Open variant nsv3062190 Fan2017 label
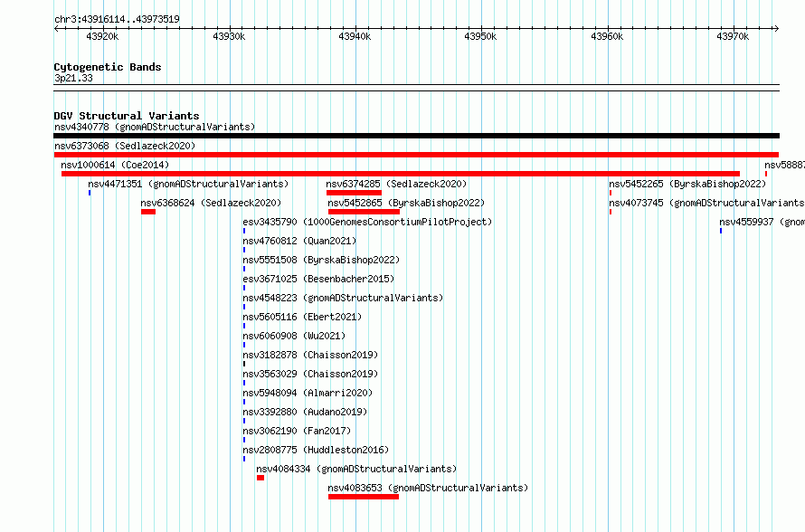This screenshot has width=805, height=532. (298, 431)
